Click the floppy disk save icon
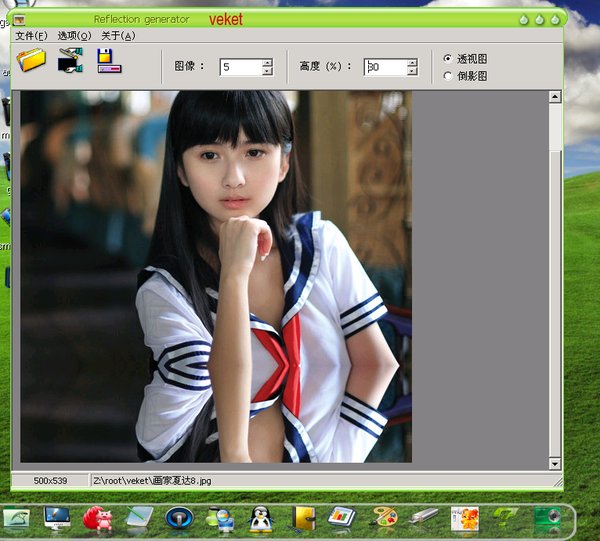600x541 pixels. [108, 62]
